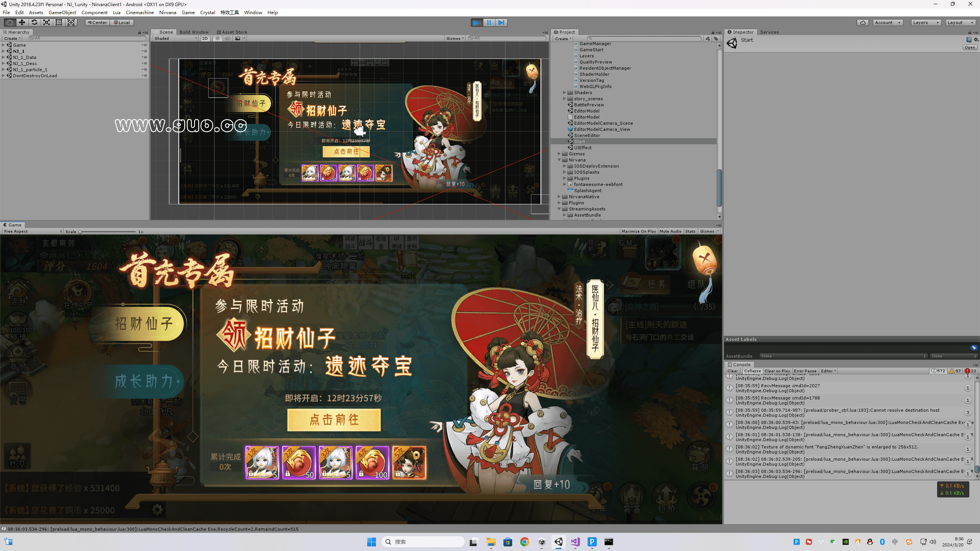Select the Move tool
Viewport: 980px width, 551px height.
point(22,23)
